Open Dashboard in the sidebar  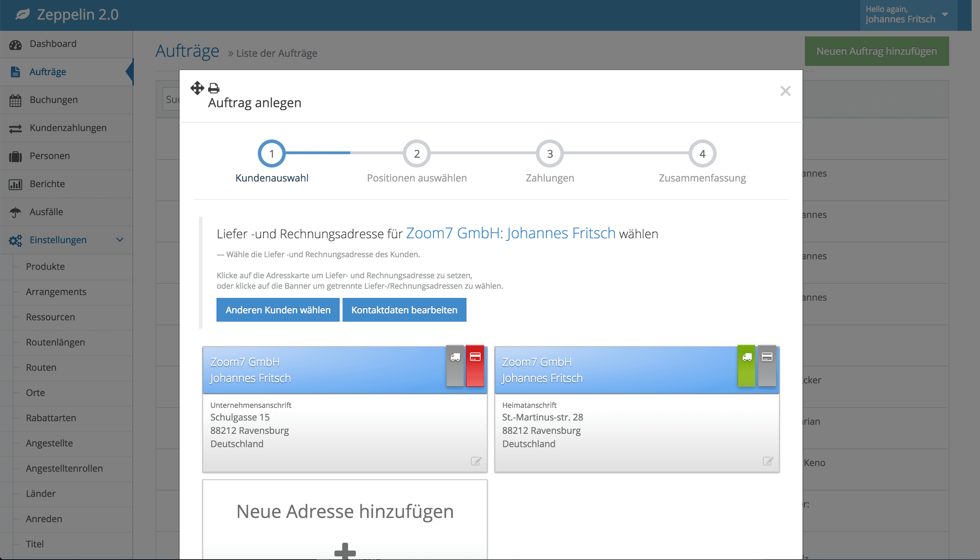pos(67,44)
